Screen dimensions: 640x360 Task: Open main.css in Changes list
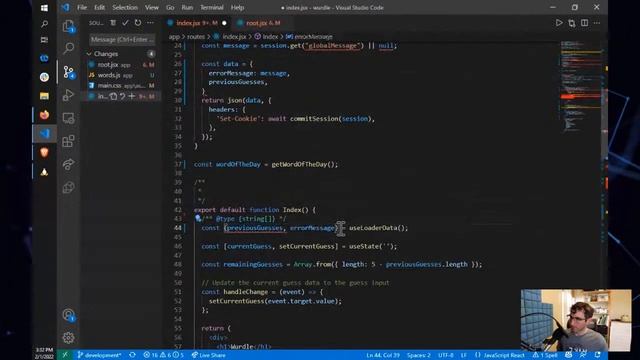(121, 86)
